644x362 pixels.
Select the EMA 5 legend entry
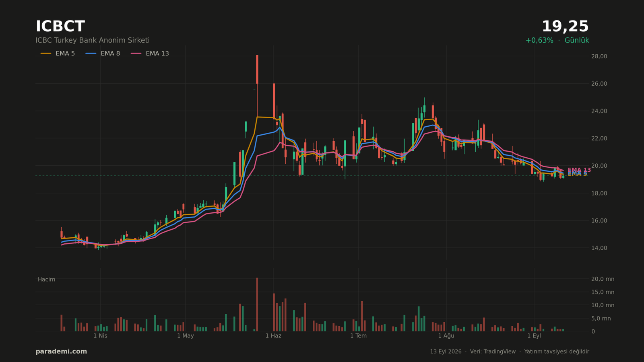58,53
